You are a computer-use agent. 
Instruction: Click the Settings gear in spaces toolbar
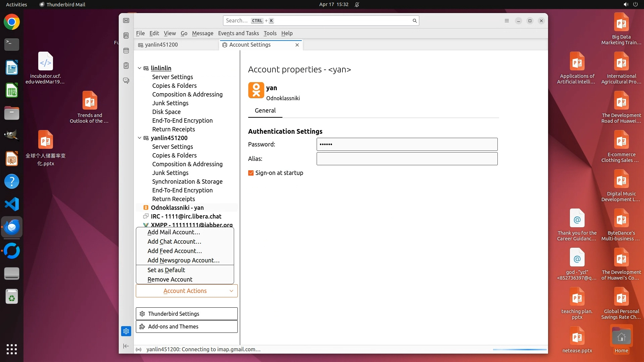click(x=126, y=331)
